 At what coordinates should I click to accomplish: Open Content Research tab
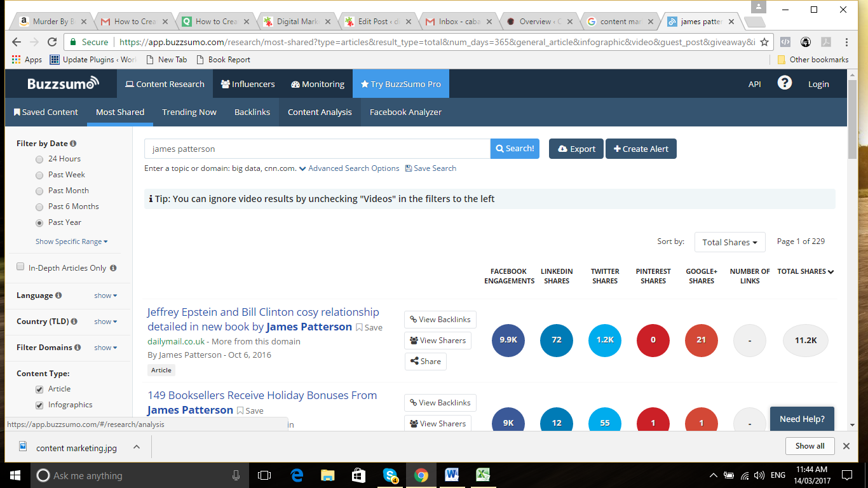(165, 84)
